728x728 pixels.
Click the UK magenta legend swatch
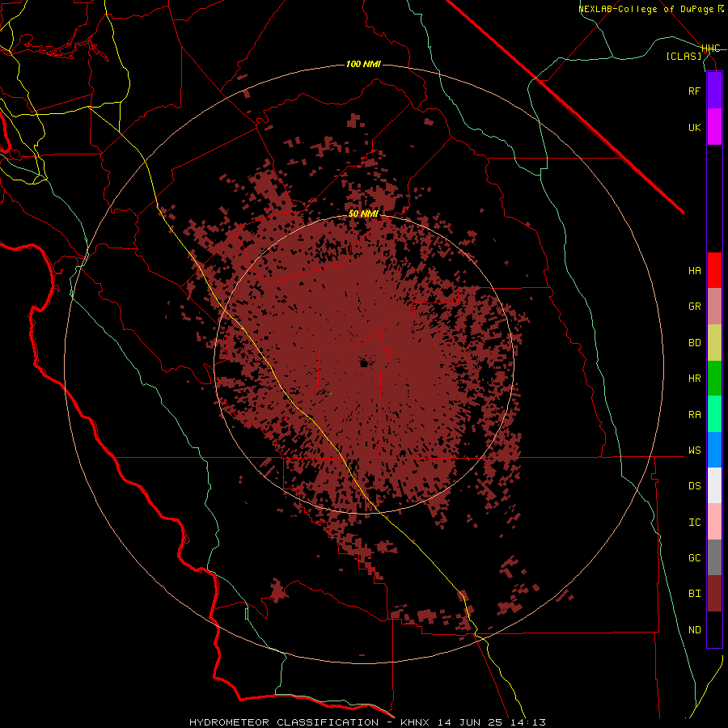click(714, 127)
